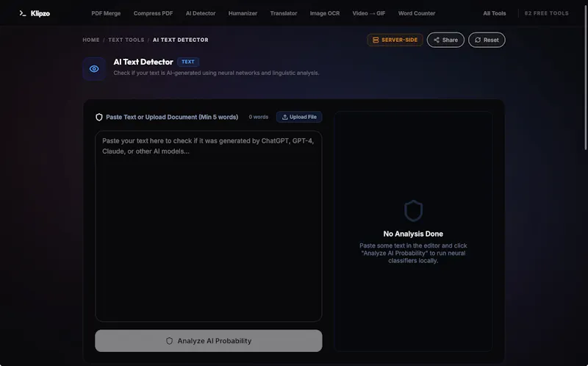Go to the Text Tools breadcrumb

pos(126,40)
